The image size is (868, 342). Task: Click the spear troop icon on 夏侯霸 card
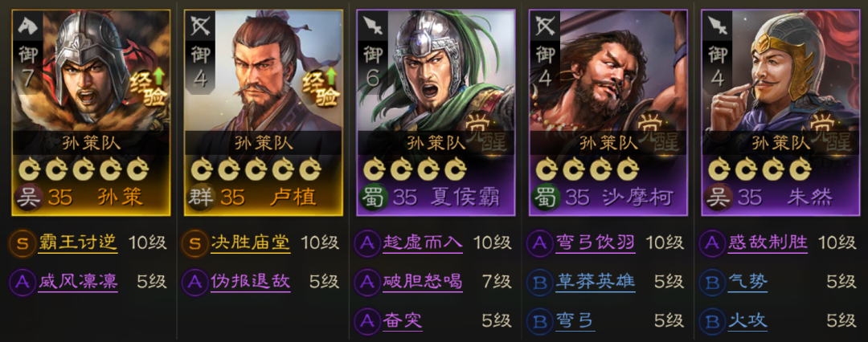click(372, 26)
